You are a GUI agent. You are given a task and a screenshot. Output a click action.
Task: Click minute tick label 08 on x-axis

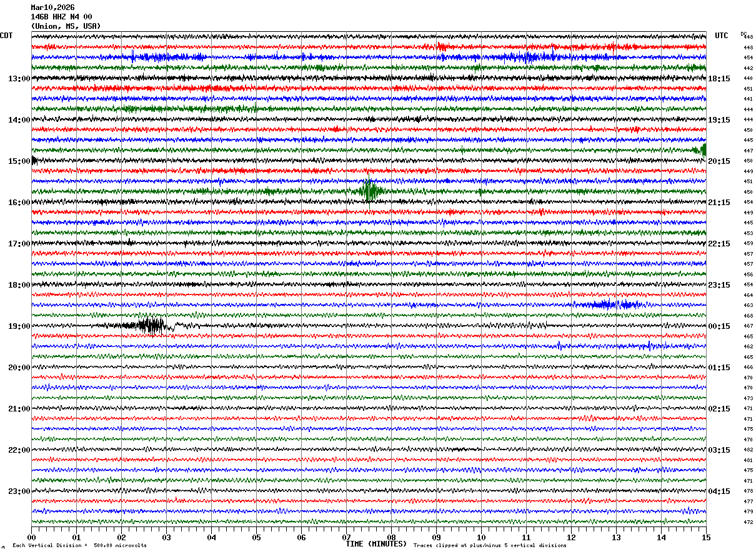click(x=391, y=537)
